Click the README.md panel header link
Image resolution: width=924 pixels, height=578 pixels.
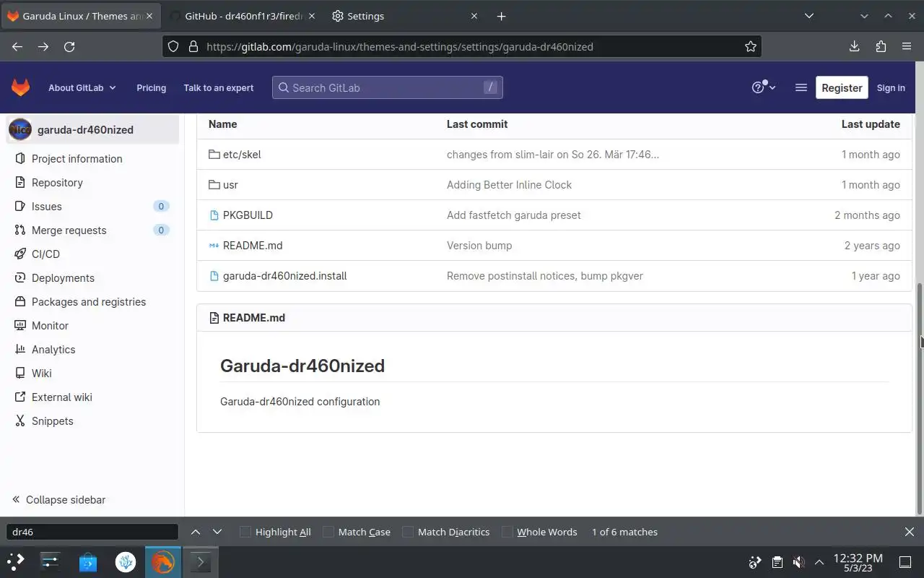click(x=253, y=318)
